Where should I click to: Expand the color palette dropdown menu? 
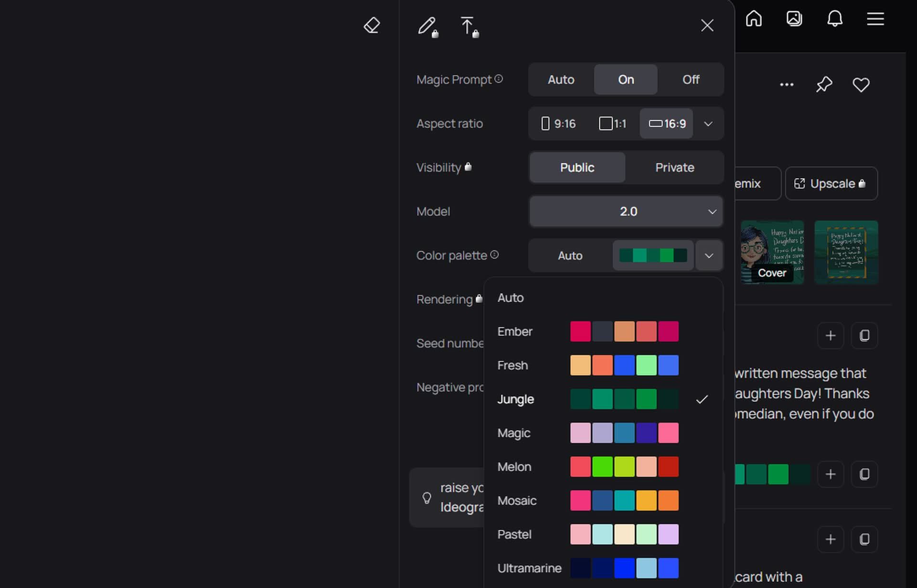pyautogui.click(x=708, y=255)
